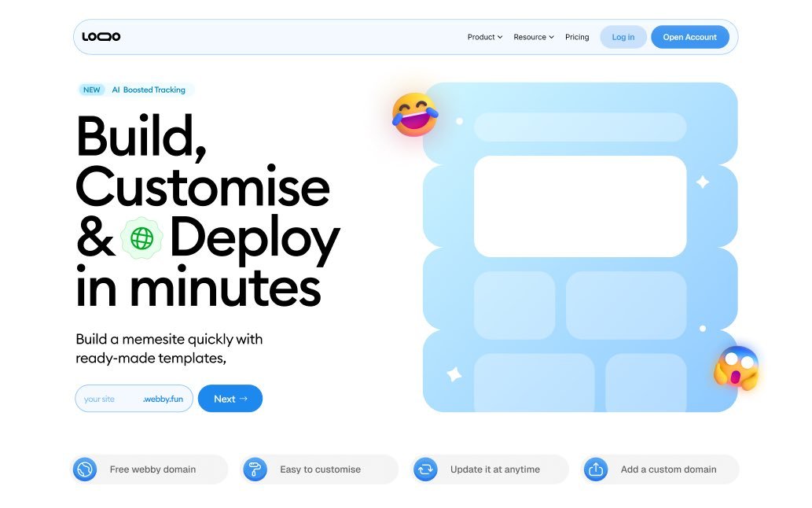812x508 pixels.
Task: Click the '.webby.fun' domain suffix text
Action: point(164,399)
